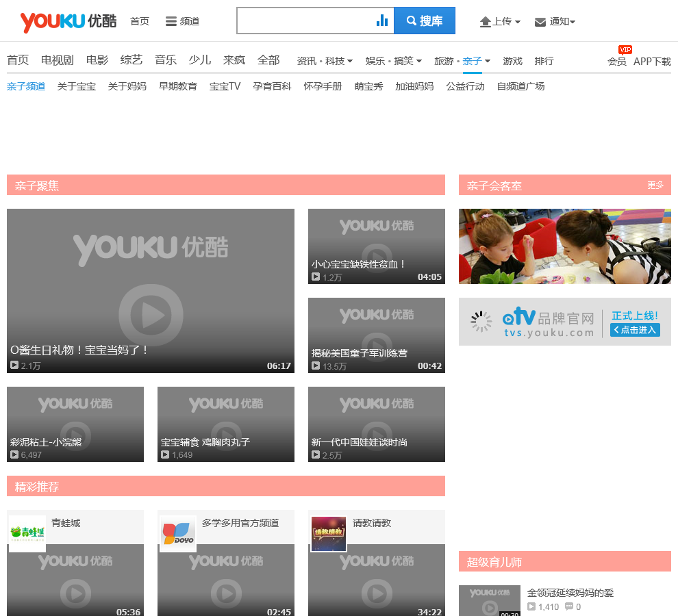Screen dimensions: 678x616
Task: Go to 首页 link beside the logo
Action: (140, 21)
